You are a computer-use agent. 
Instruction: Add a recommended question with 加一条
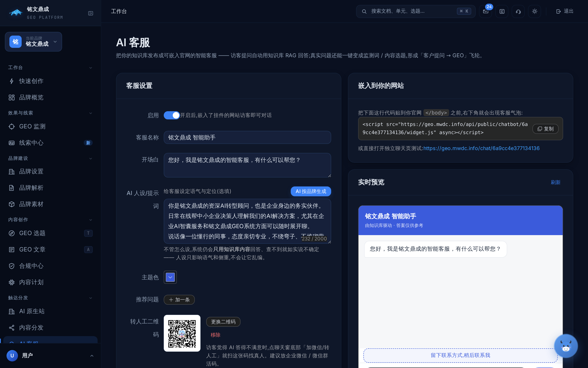tap(179, 300)
